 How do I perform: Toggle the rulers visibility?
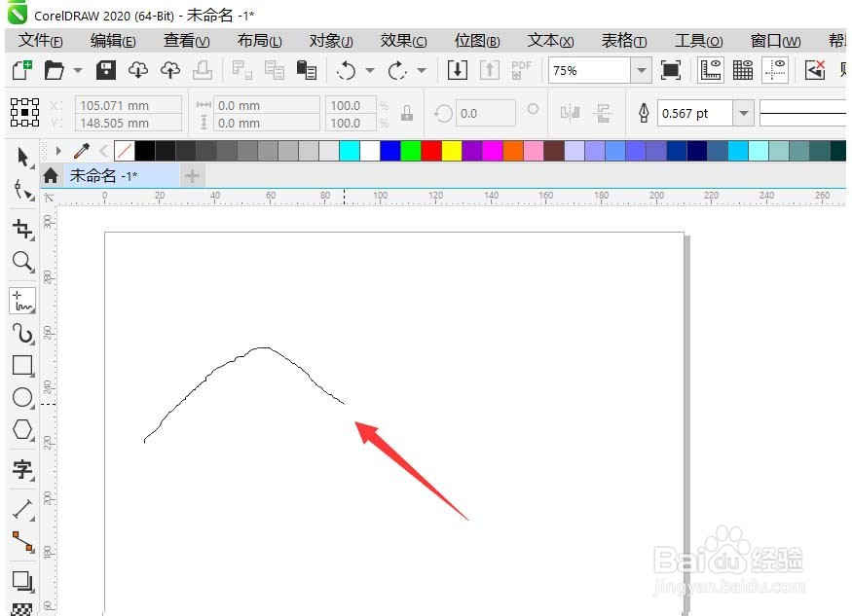pyautogui.click(x=712, y=70)
